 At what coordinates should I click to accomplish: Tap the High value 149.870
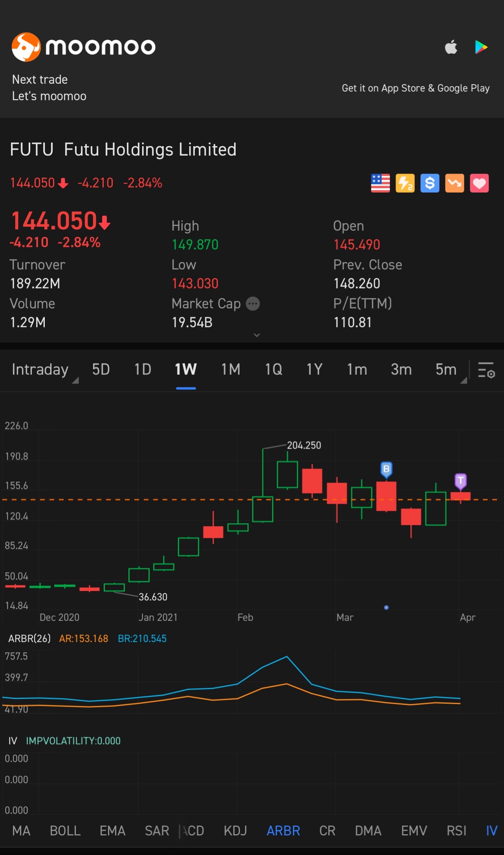[x=195, y=245]
